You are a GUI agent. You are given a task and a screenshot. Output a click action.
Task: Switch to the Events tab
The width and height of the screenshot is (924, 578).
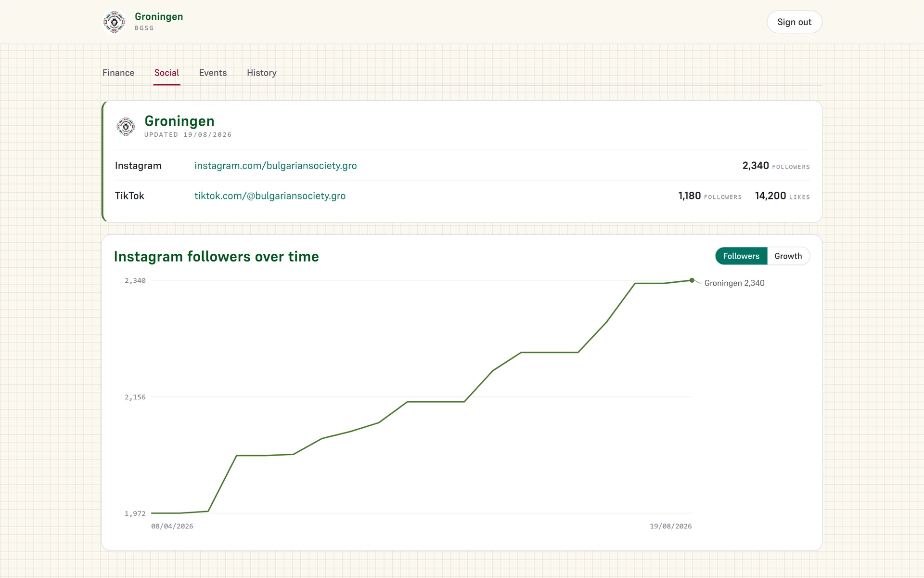click(213, 73)
